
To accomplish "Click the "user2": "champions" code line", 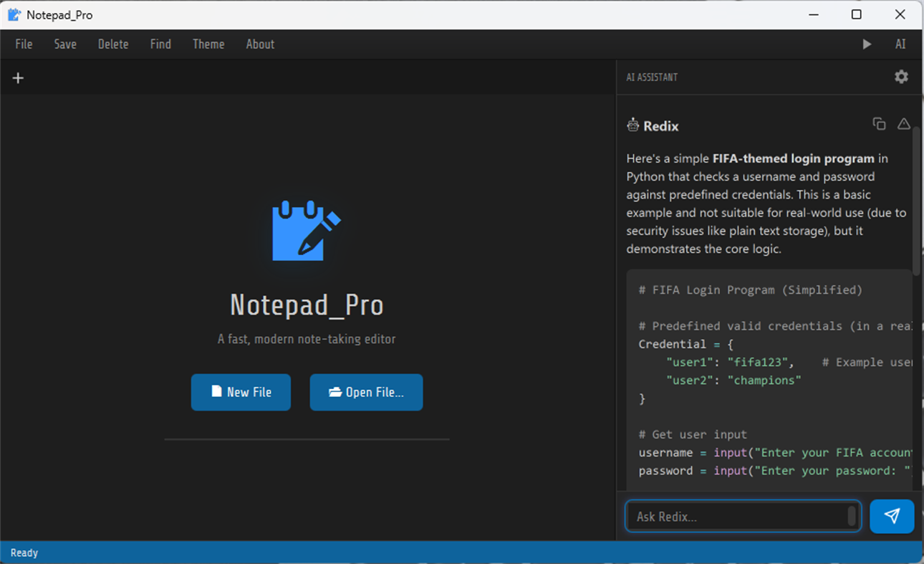I will 733,381.
